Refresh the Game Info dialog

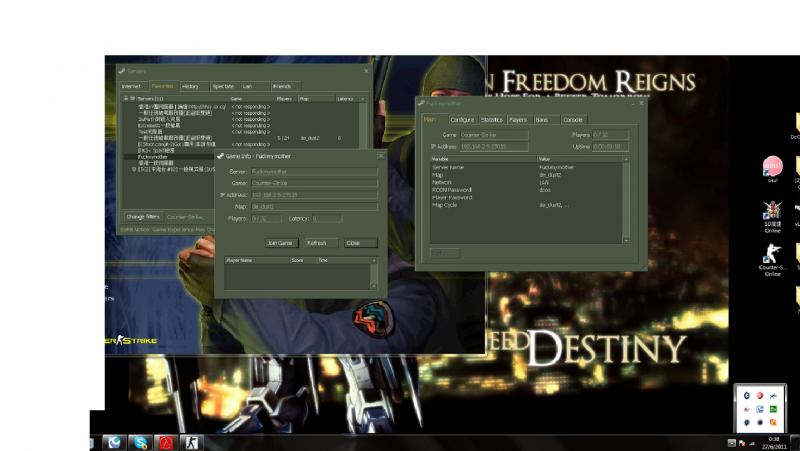coord(321,243)
